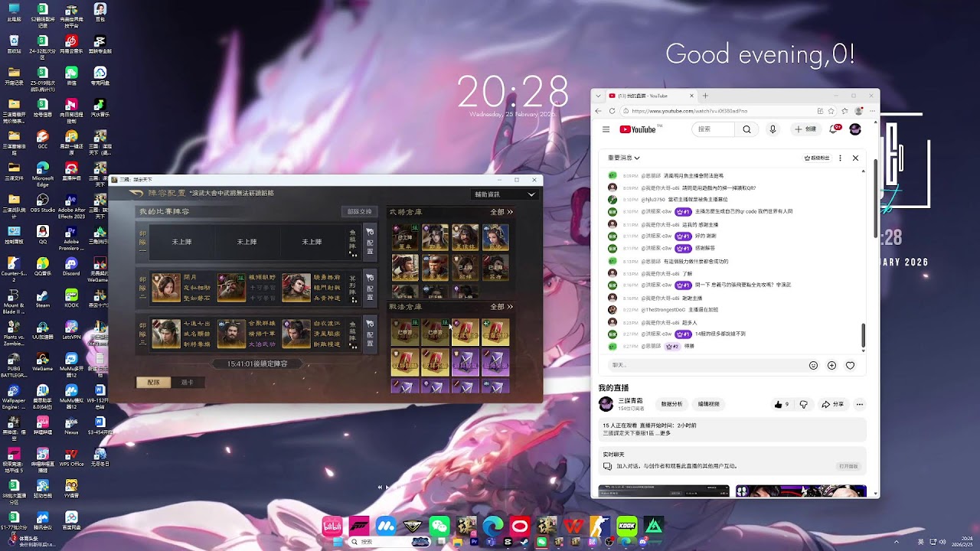Expand description with ...更多
This screenshot has height=551, width=980.
[x=664, y=433]
